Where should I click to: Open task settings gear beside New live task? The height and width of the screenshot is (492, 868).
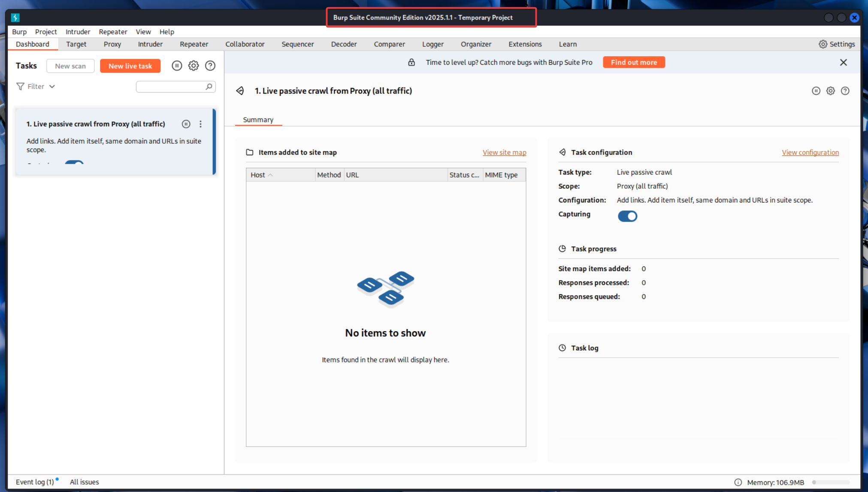tap(194, 66)
